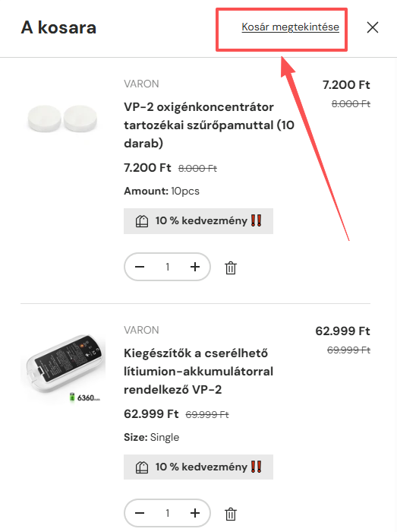Viewport: 397px width, 532px height.
Task: Close the cart panel with X
Action: [x=373, y=27]
